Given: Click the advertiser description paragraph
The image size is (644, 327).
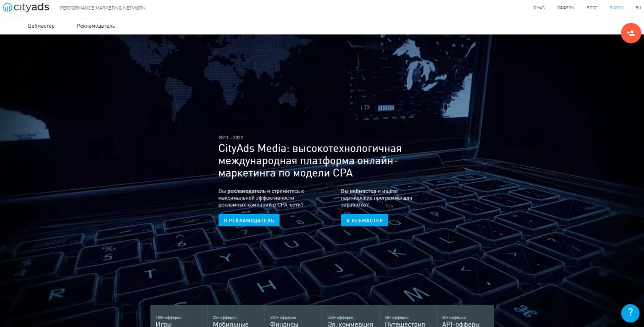Looking at the screenshot, I should click(261, 198).
